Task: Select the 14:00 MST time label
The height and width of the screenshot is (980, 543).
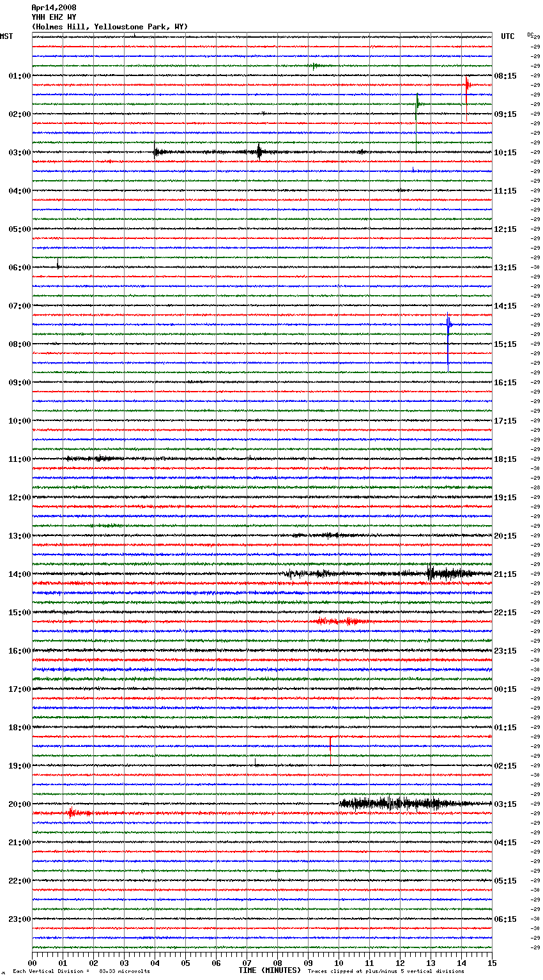Action: (x=19, y=574)
